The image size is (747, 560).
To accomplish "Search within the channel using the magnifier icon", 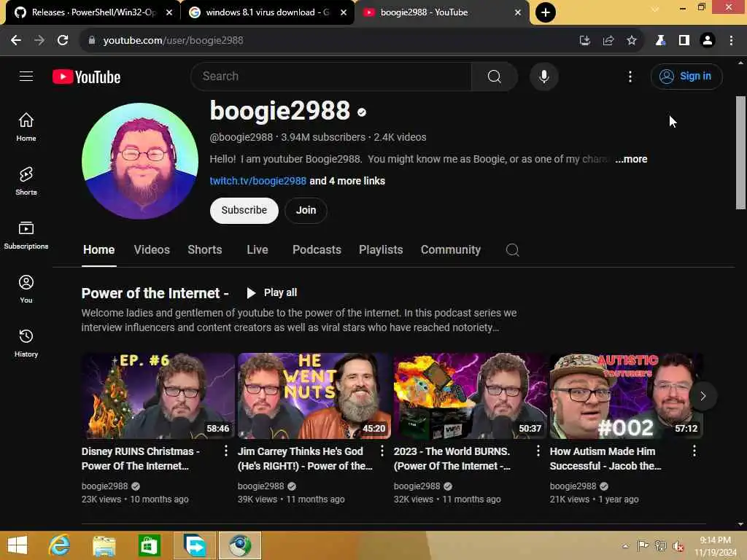I will pos(512,250).
